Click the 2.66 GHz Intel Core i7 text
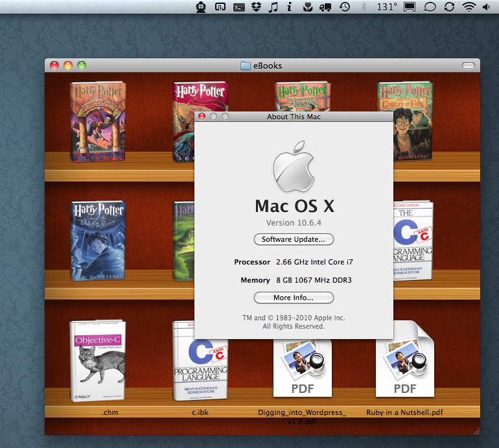This screenshot has height=448, width=499. (314, 262)
